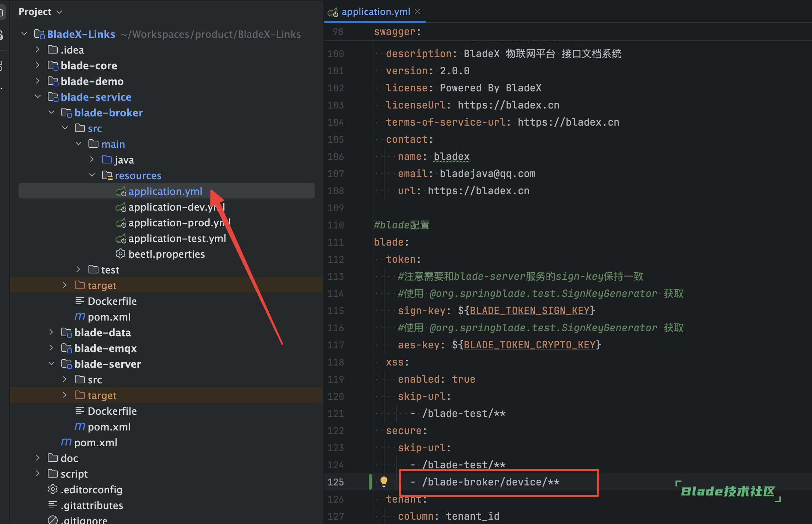The height and width of the screenshot is (524, 812).
Task: Select application.yml in project tree
Action: click(166, 191)
